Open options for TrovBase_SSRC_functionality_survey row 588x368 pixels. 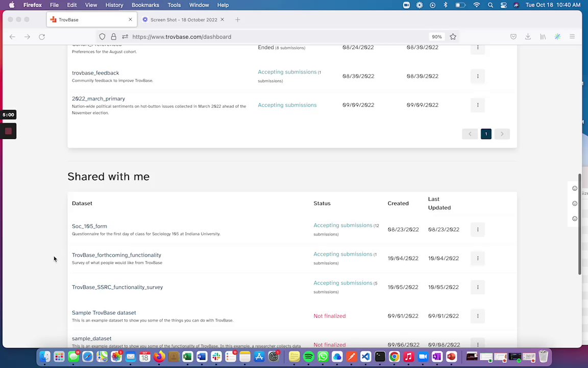point(477,287)
